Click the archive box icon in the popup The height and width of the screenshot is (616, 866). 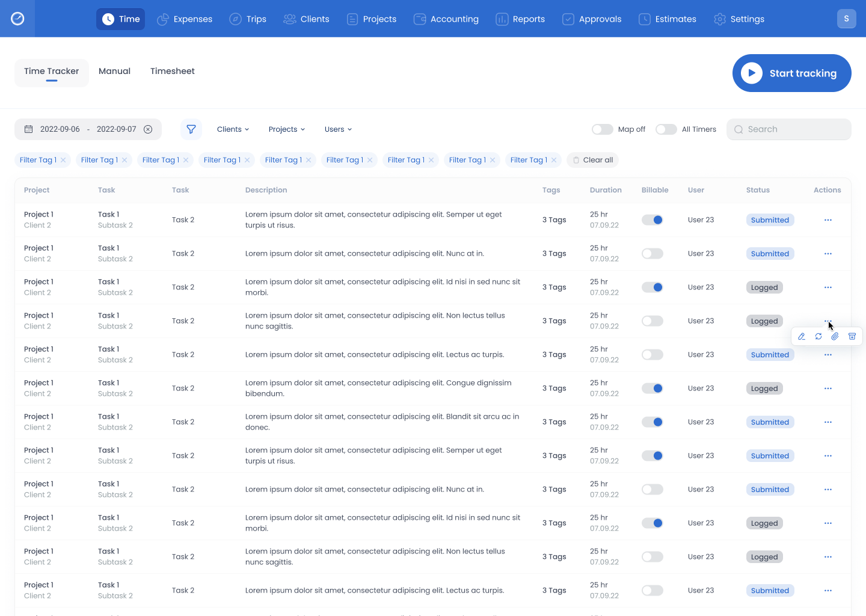[852, 337]
